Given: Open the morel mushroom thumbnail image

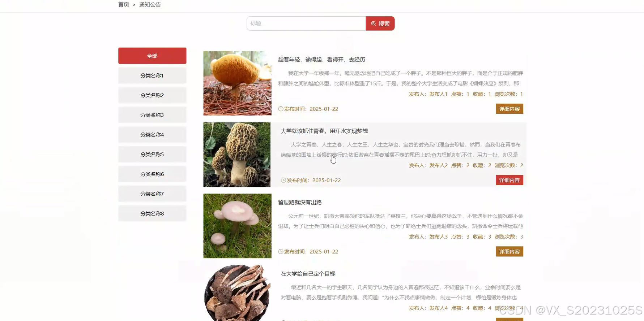Looking at the screenshot, I should (x=237, y=155).
